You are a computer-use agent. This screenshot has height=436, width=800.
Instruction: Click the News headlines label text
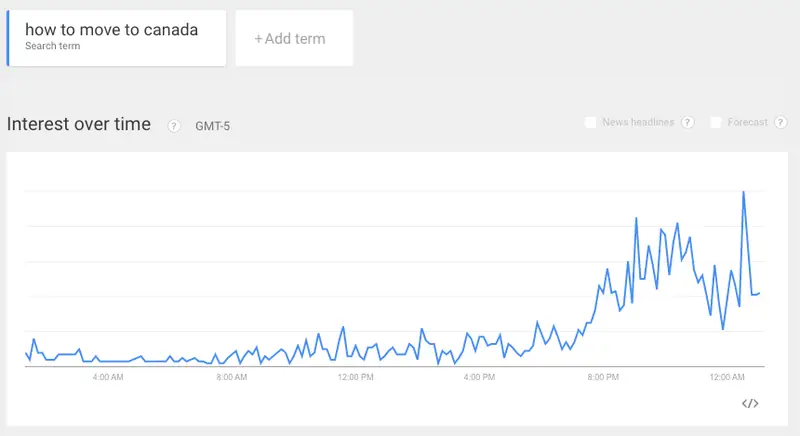[x=638, y=122]
